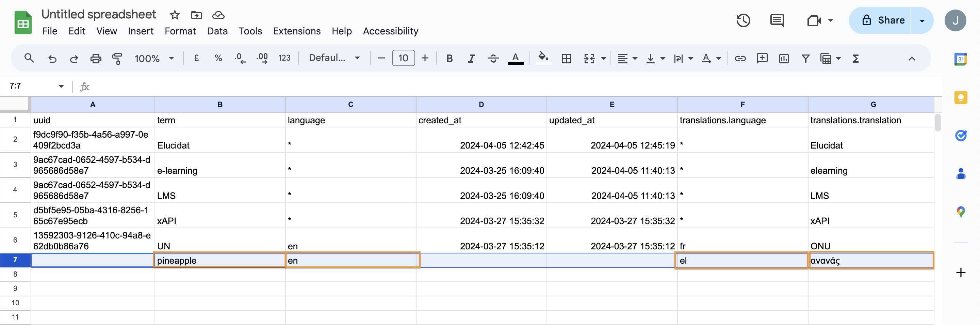Open the Extensions menu
Screen dimensions: 980x325
click(297, 31)
